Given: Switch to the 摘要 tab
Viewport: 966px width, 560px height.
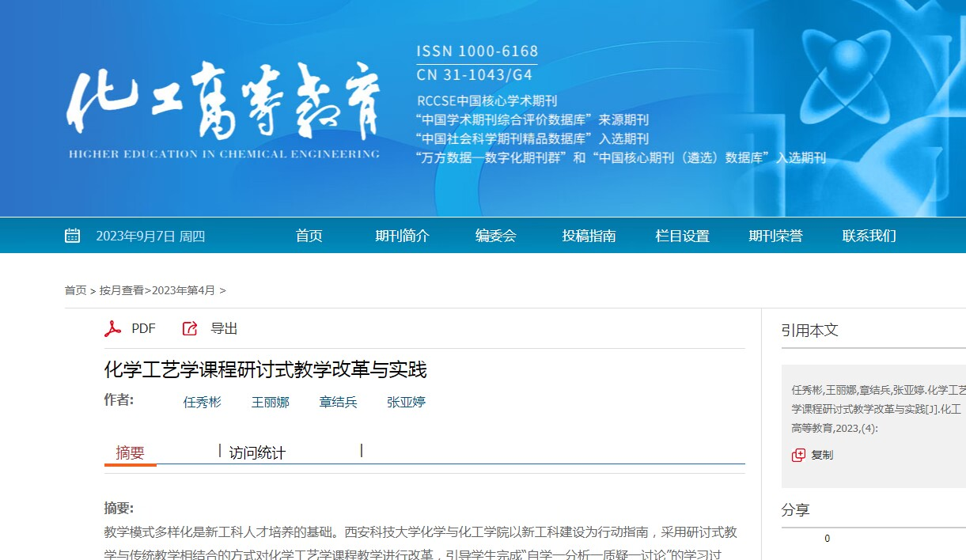Looking at the screenshot, I should tap(131, 453).
